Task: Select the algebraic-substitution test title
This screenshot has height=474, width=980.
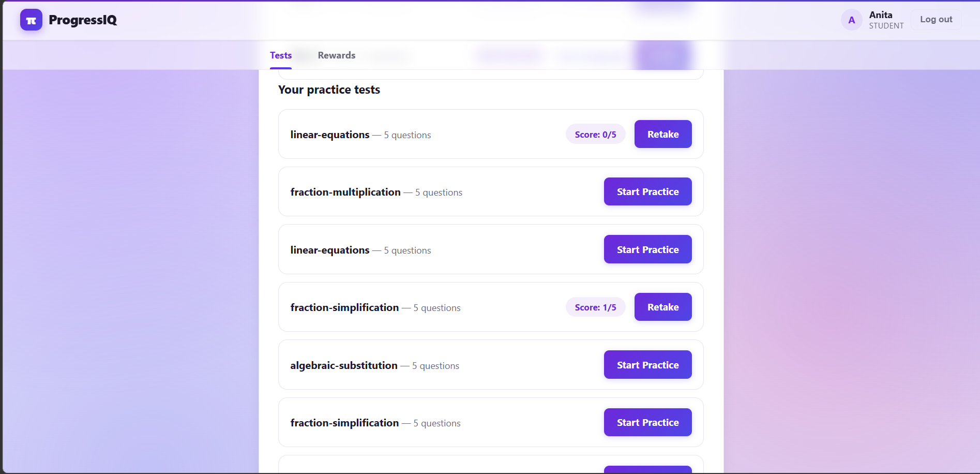Action: (344, 365)
